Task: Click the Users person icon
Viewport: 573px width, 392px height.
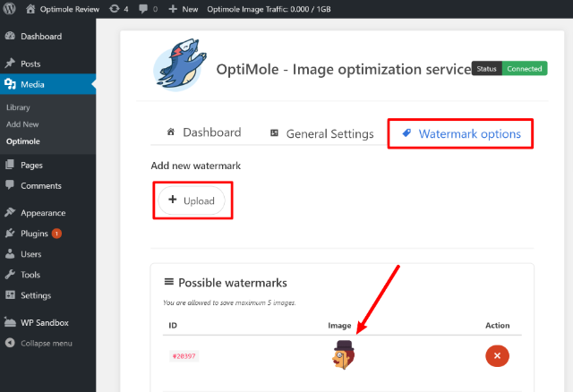Action: point(10,254)
